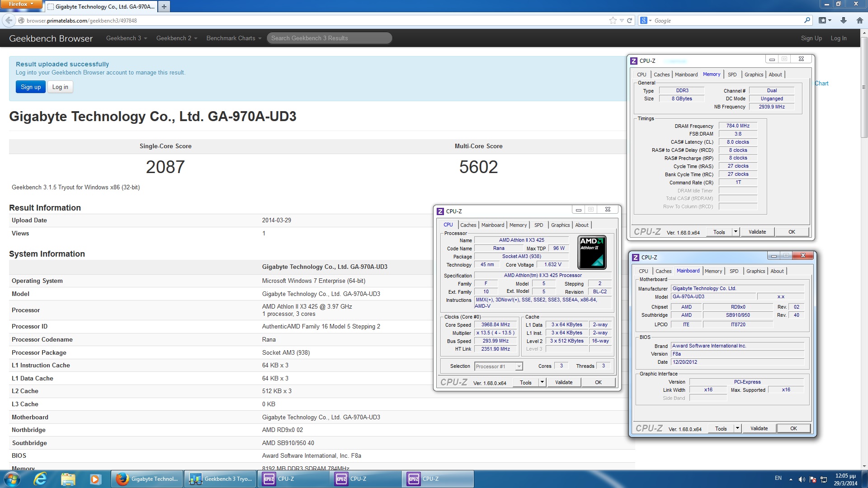
Task: Expand the Benchmark Charts dropdown
Action: 234,38
